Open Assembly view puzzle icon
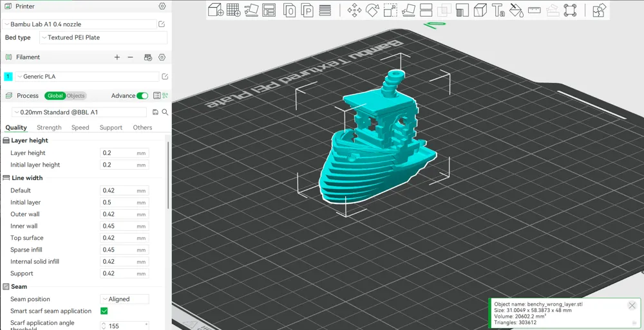 pyautogui.click(x=599, y=10)
